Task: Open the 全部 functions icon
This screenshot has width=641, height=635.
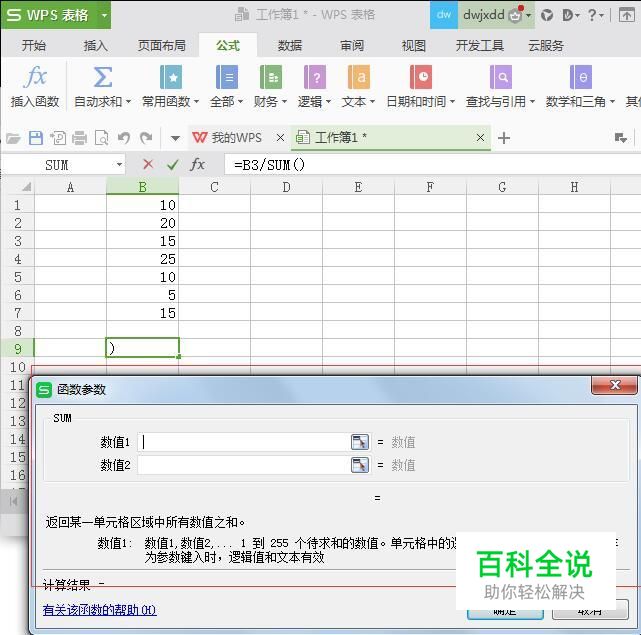Action: click(x=226, y=77)
